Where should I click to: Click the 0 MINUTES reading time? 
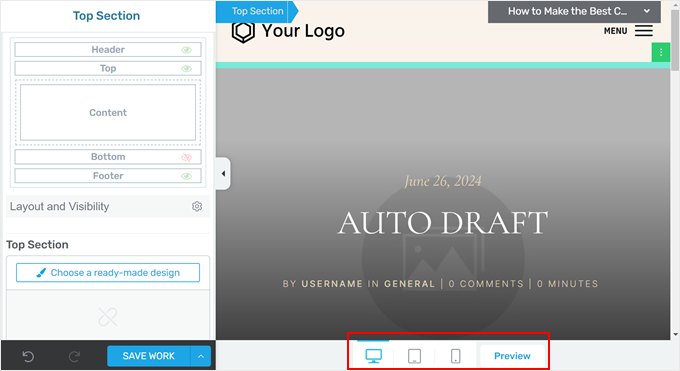[567, 284]
